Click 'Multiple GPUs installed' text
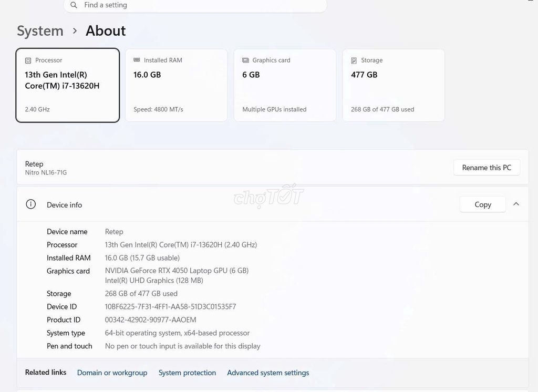Screen dimensions: 538x392 274,109
